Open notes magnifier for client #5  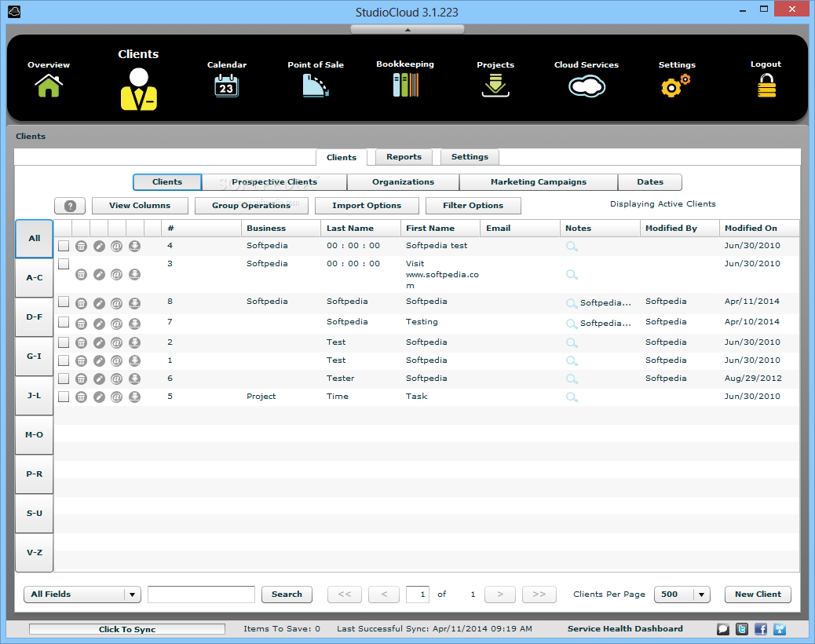click(x=572, y=397)
